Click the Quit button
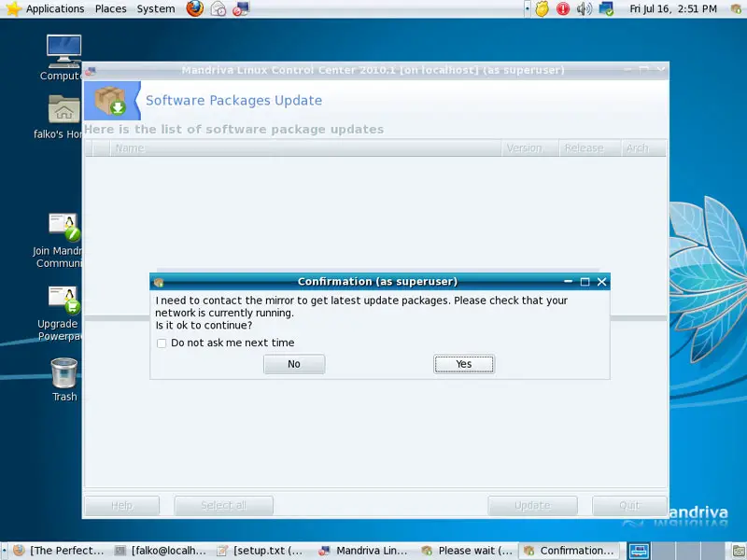Image resolution: width=747 pixels, height=560 pixels. point(629,505)
